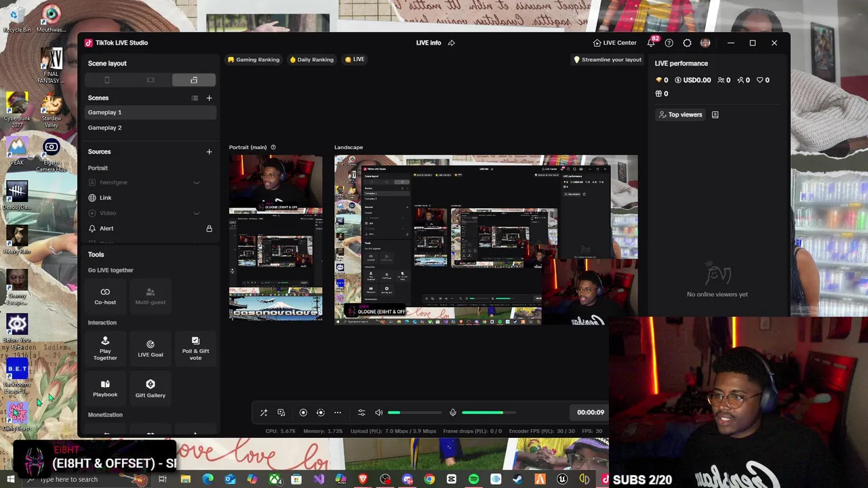This screenshot has height=488, width=868.
Task: Click the LIVE info share arrow icon
Action: tap(451, 43)
